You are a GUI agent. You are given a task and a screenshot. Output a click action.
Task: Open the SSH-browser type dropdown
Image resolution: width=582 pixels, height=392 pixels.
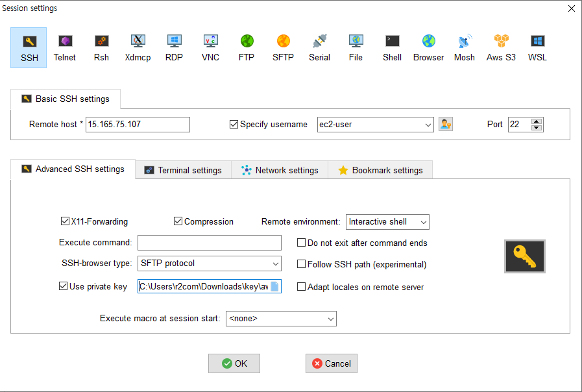275,263
